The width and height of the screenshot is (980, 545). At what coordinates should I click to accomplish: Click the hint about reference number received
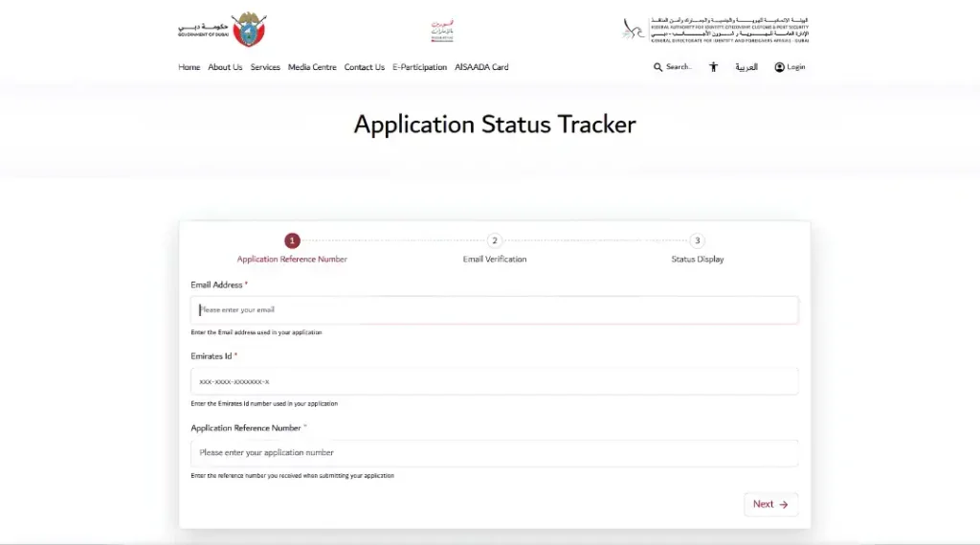point(293,475)
